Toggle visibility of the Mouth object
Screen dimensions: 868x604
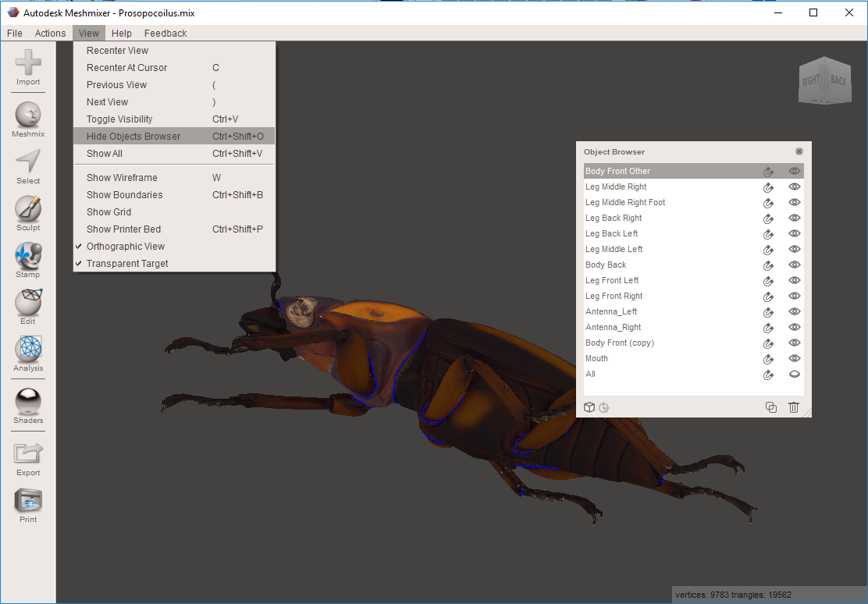point(795,358)
